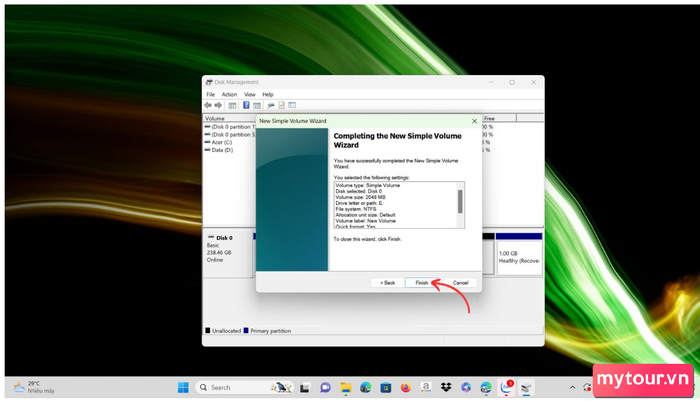Cancel the New Simple Volume Wizard

click(x=460, y=283)
